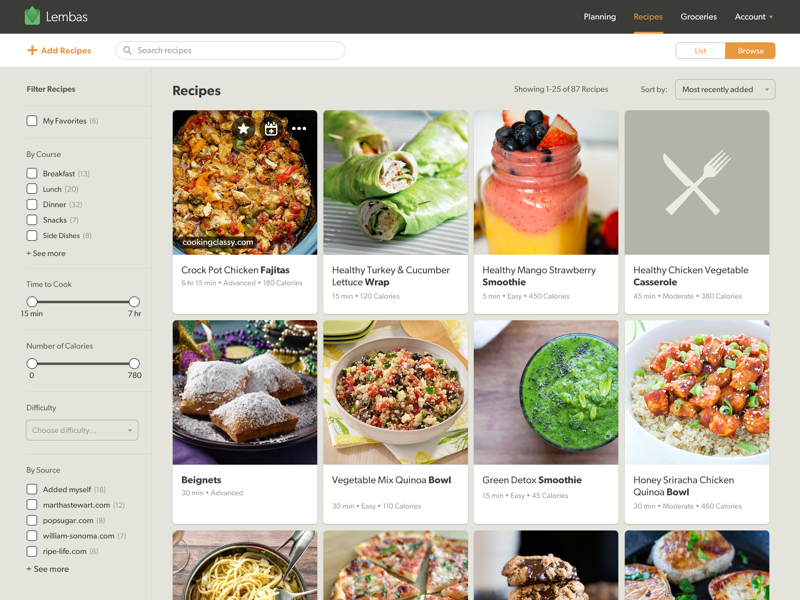Image resolution: width=800 pixels, height=600 pixels.
Task: Click the Calories maximum slider handle at 780
Action: tap(134, 363)
